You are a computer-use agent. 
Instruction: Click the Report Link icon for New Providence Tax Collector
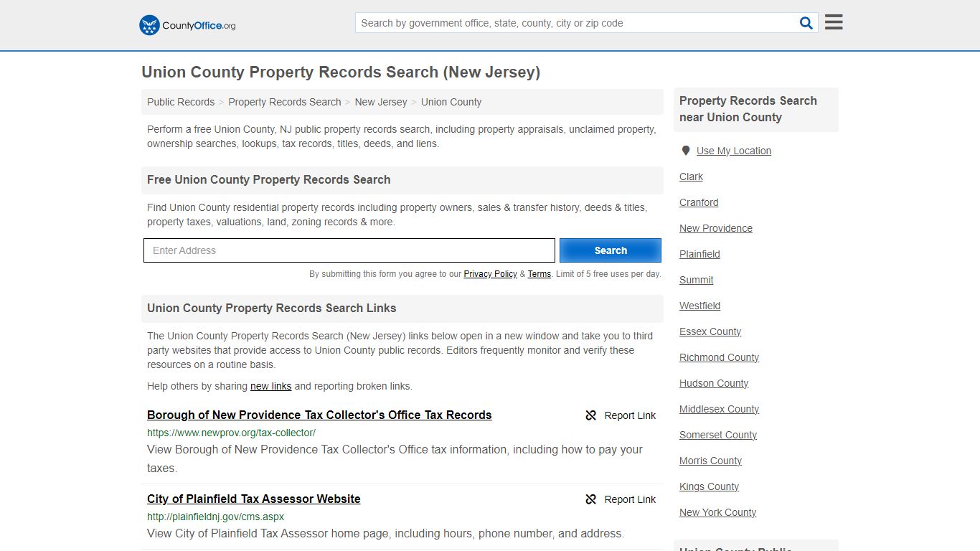click(x=591, y=415)
